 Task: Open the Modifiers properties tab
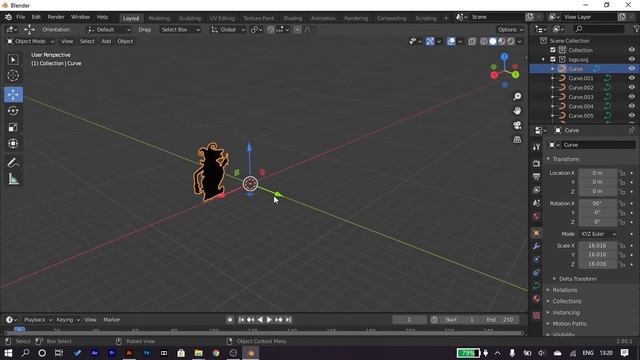point(536,246)
